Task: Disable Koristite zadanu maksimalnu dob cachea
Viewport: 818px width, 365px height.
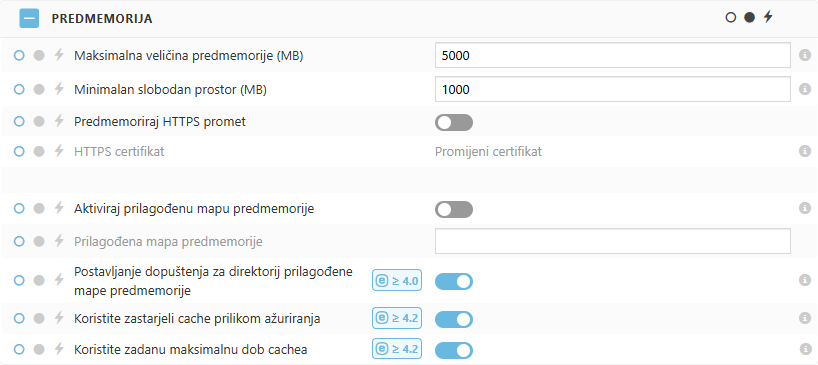Action: tap(454, 350)
